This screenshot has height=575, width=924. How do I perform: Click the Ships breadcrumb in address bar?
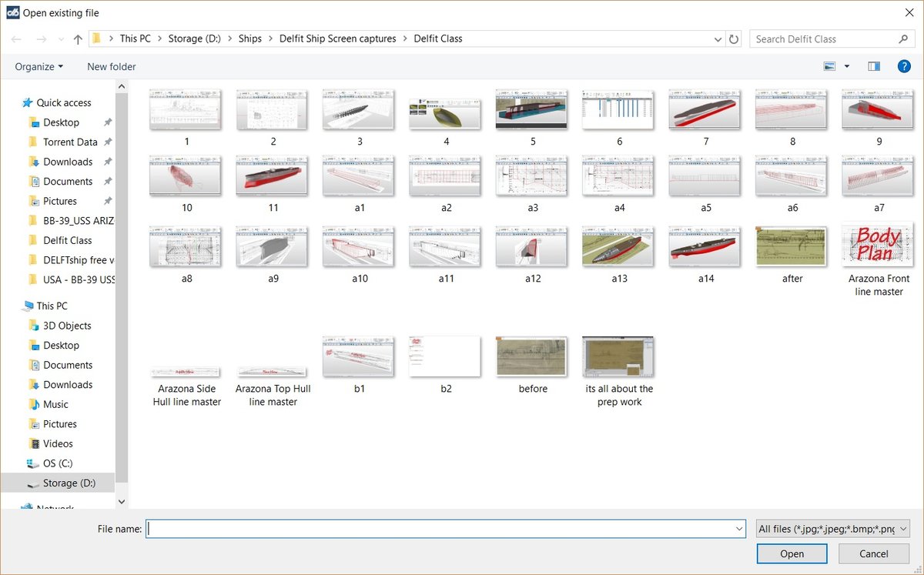pyautogui.click(x=250, y=38)
